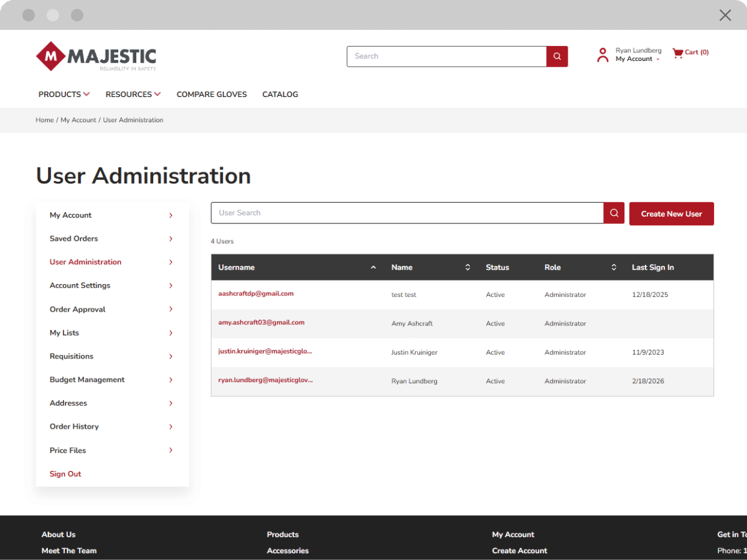
Task: Select COMPARE GLOVES in the navigation
Action: tap(212, 94)
